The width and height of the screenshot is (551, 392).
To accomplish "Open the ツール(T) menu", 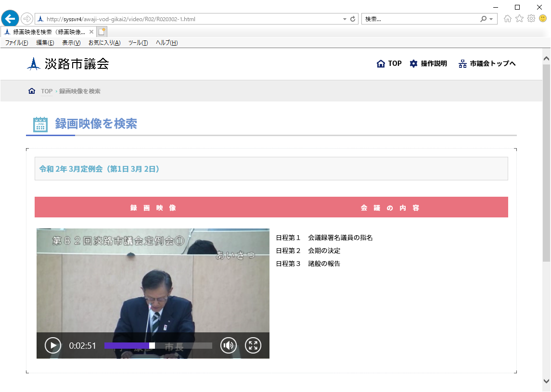I will pyautogui.click(x=138, y=43).
